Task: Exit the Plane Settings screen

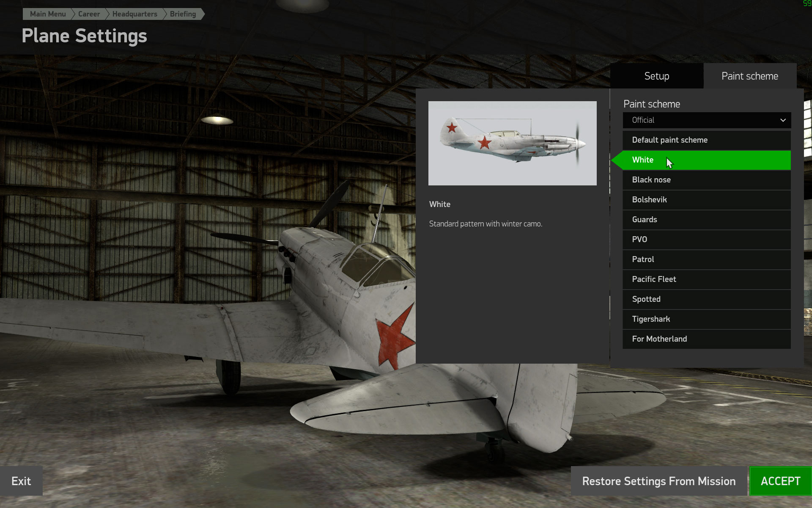Action: (x=21, y=481)
